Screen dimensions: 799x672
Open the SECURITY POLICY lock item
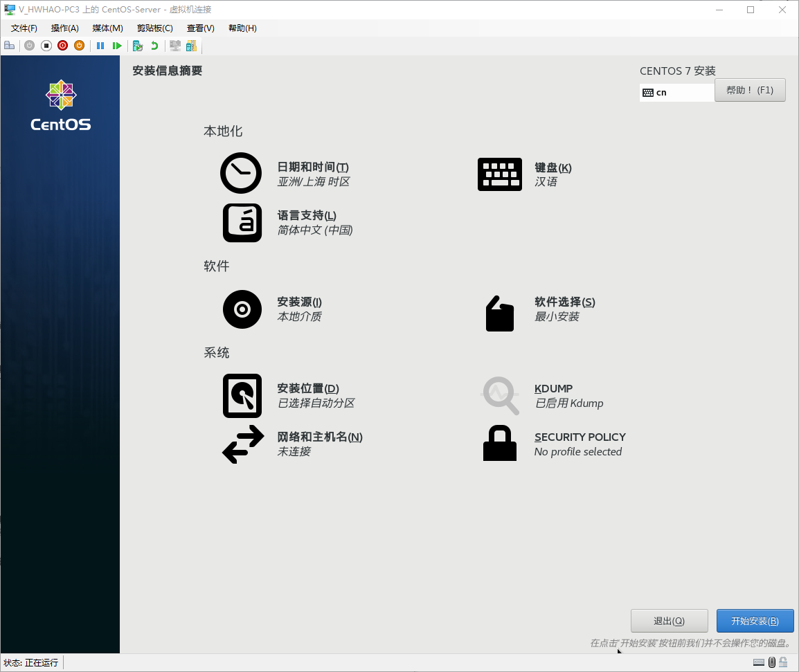pos(499,444)
